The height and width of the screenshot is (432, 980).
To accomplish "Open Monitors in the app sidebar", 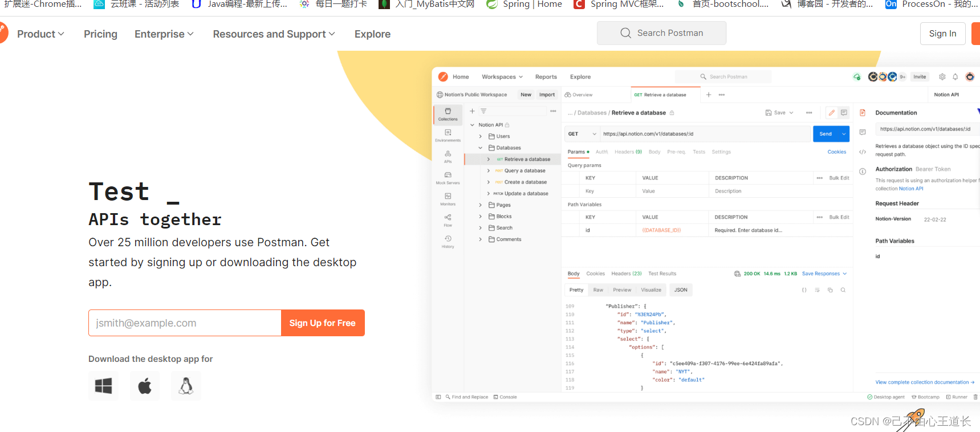I will click(x=448, y=199).
